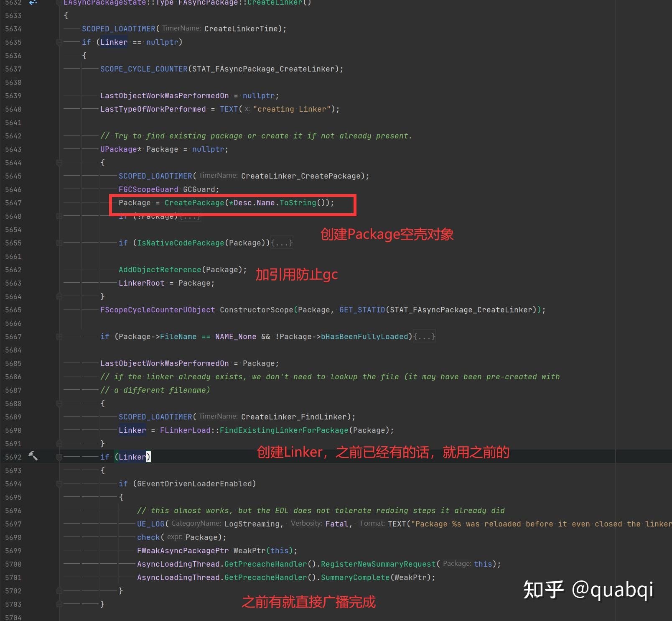The width and height of the screenshot is (672, 621).
Task: Click SCOPE_CYCLE_COUNTER macro
Action: (144, 69)
